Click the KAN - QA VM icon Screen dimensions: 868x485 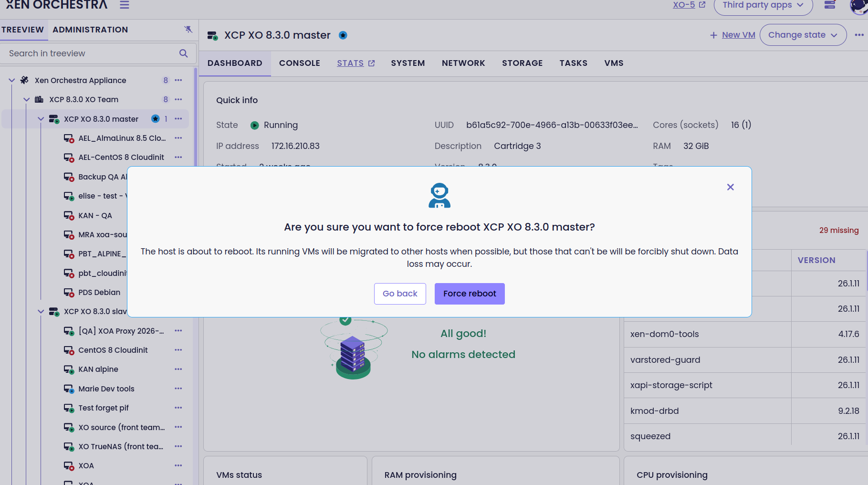pyautogui.click(x=69, y=215)
